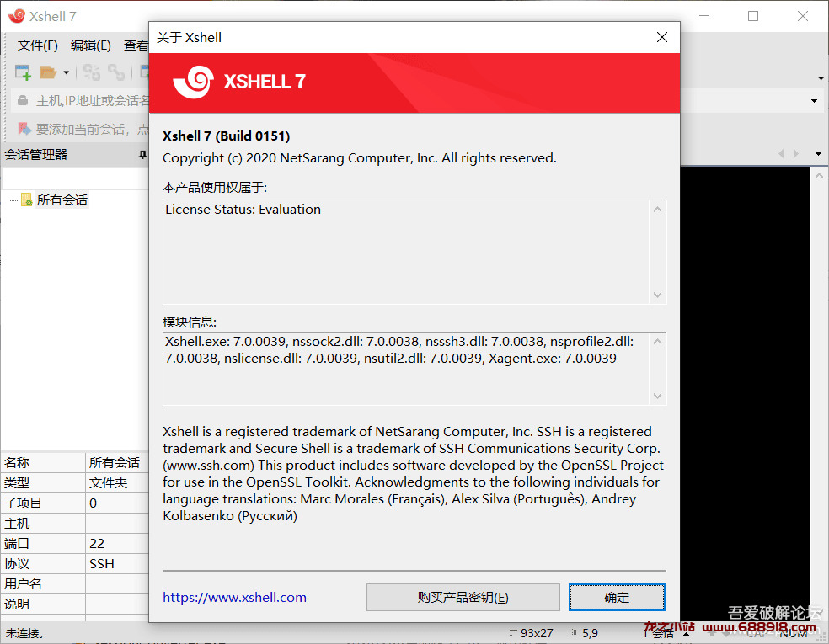Click the 会话管理器 panel title
The width and height of the screenshot is (829, 644).
pyautogui.click(x=36, y=155)
